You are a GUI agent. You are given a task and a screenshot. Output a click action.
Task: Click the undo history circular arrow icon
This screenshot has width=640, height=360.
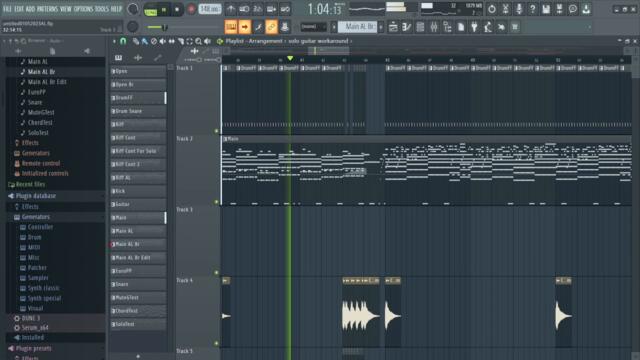492,9
